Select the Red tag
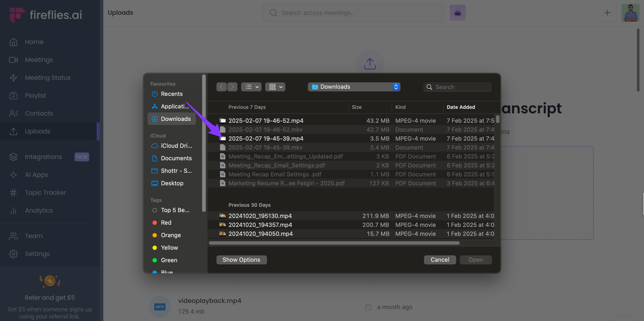 166,222
